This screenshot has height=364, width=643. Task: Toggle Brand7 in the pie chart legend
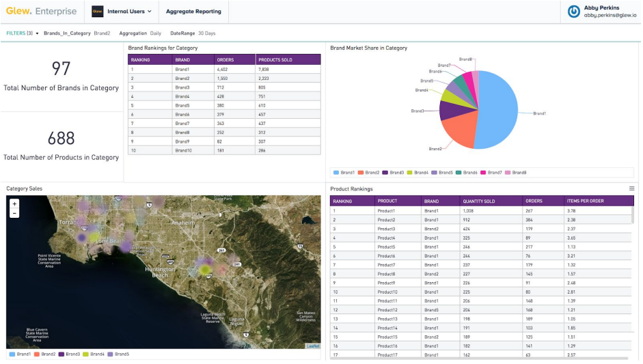[x=491, y=173]
